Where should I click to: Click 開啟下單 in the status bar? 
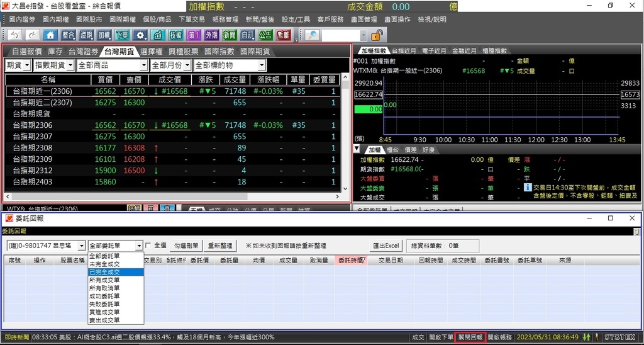pyautogui.click(x=441, y=337)
